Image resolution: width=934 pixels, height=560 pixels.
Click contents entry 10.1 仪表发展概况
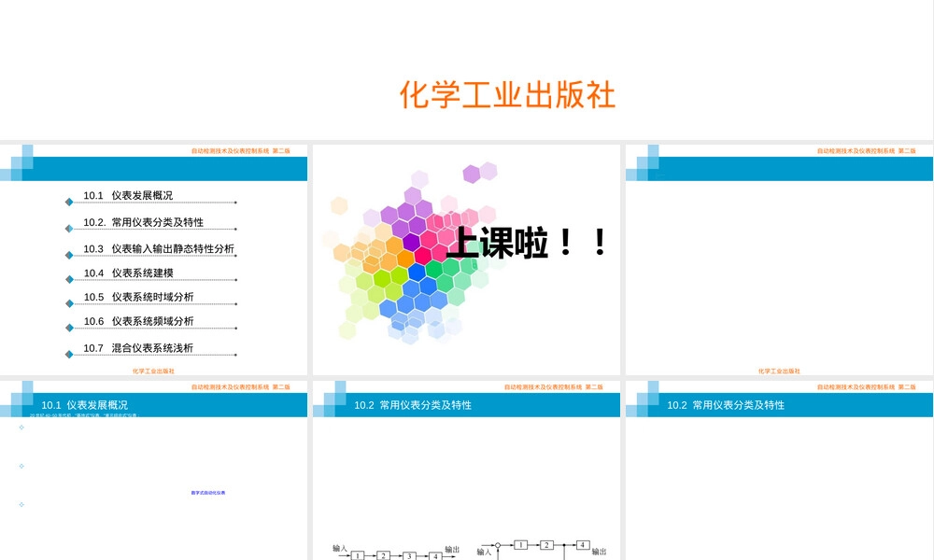tap(128, 195)
